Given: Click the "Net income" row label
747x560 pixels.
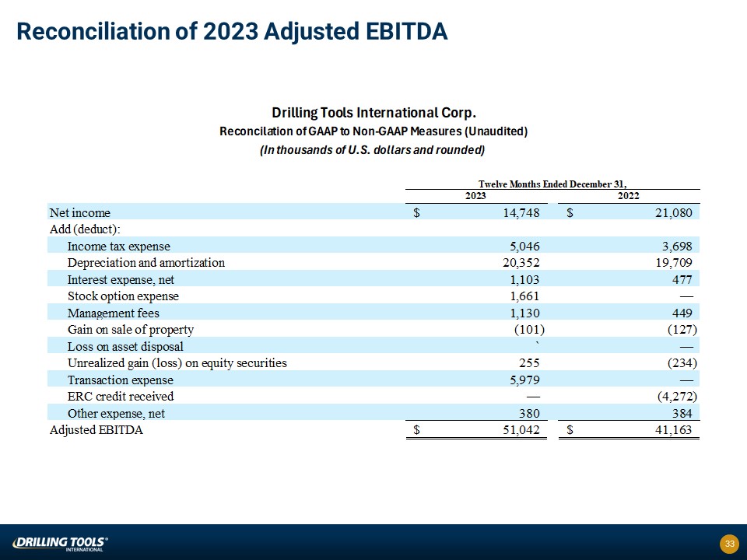Looking at the screenshot, I should tap(80, 213).
